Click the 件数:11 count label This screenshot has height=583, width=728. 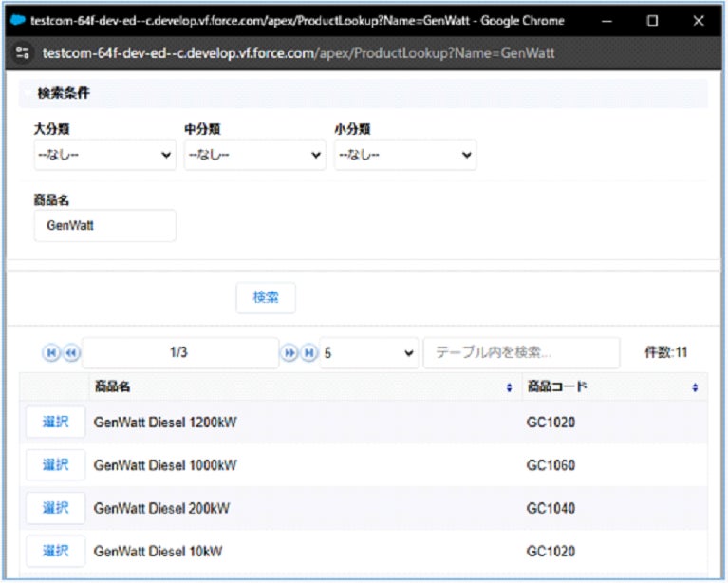pyautogui.click(x=665, y=352)
